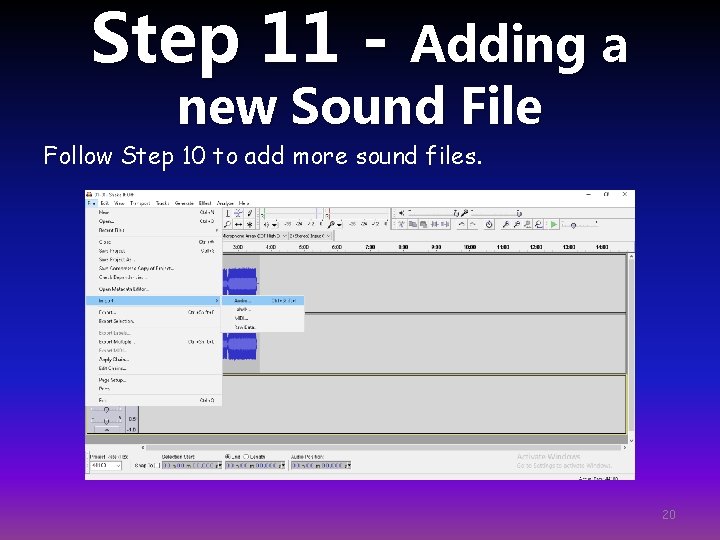
Task: Click the vertical scrollbar up arrow
Action: tap(631, 257)
